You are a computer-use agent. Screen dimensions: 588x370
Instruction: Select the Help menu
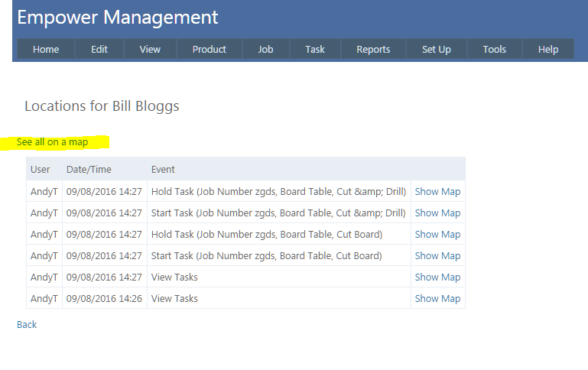click(548, 49)
